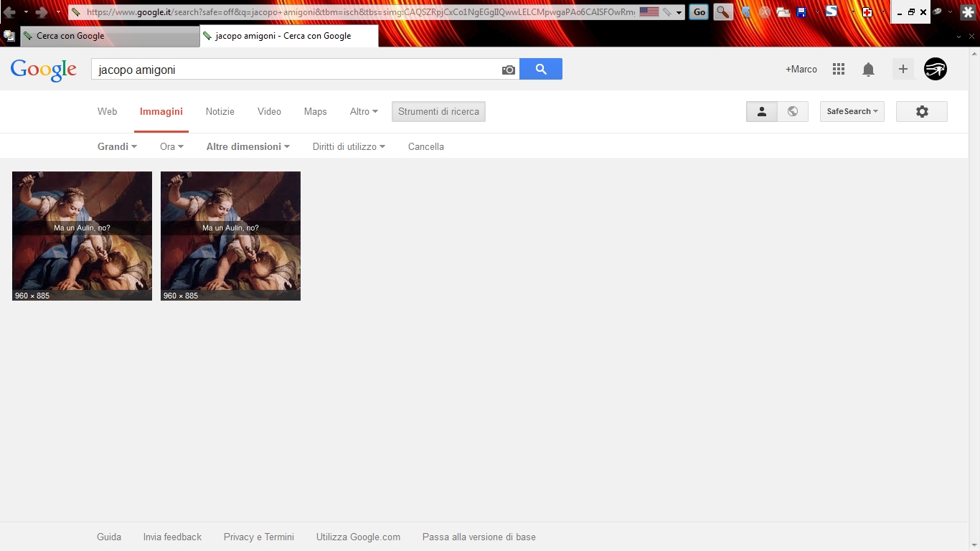Click the browser back arrow
The height and width of the screenshot is (551, 980).
click(9, 11)
